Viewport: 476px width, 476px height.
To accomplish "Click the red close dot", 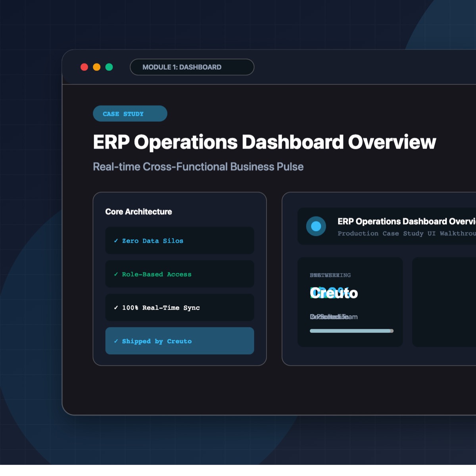I will tap(84, 67).
